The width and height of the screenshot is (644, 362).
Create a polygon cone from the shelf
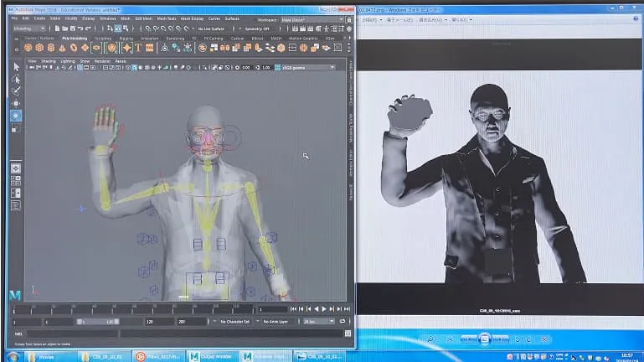(62, 48)
